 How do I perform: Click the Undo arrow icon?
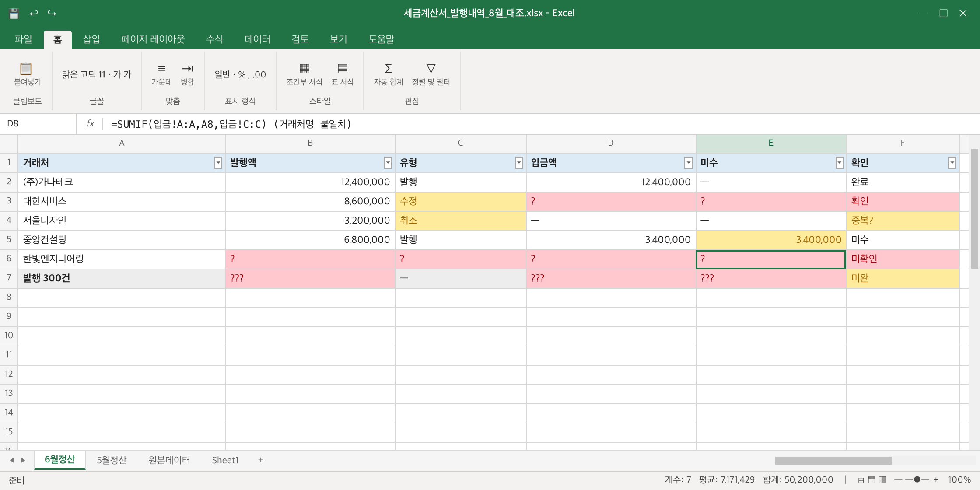(34, 13)
